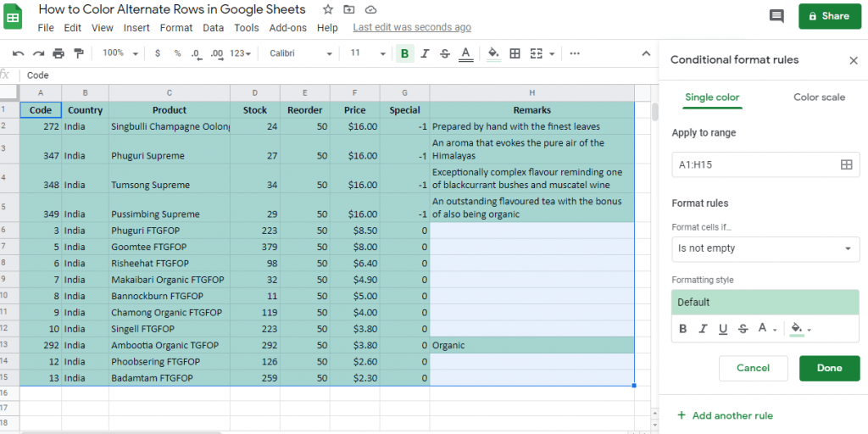Open more toolbar options (three dots)
Image resolution: width=868 pixels, height=434 pixels.
click(575, 53)
